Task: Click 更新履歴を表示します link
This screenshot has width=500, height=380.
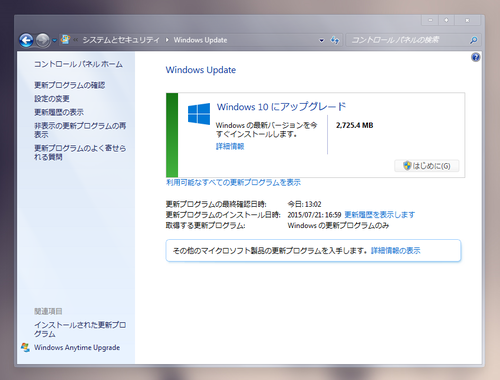Action: tap(380, 215)
